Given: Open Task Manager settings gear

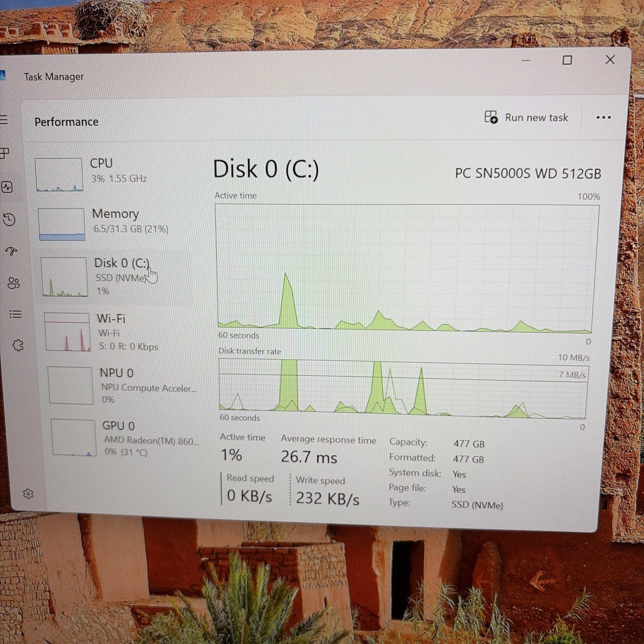Looking at the screenshot, I should point(28,494).
